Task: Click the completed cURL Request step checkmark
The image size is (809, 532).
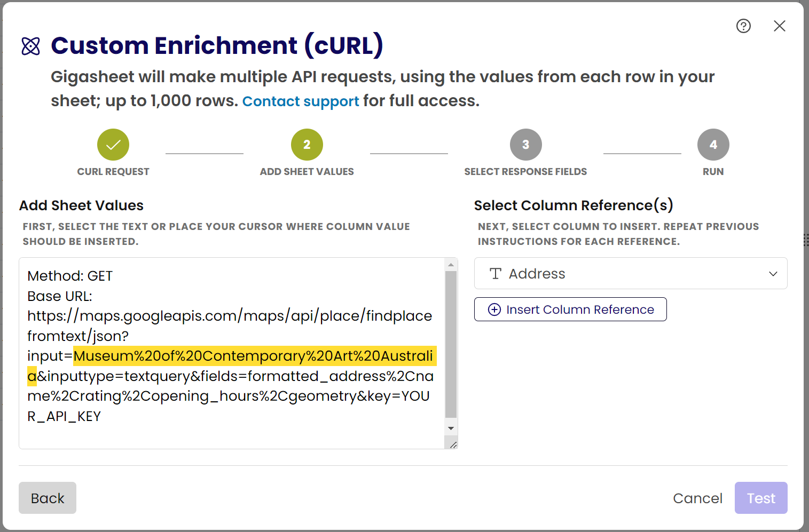Action: click(113, 145)
